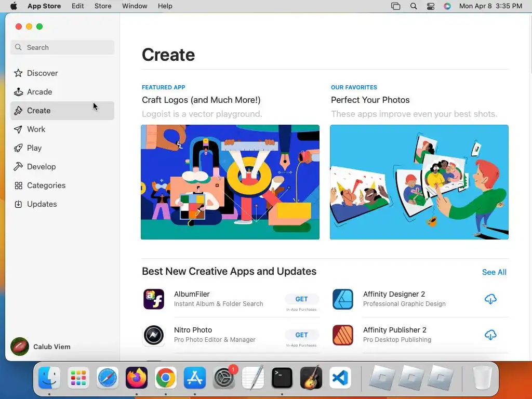Click Nitro Photo app title text

[x=193, y=330]
